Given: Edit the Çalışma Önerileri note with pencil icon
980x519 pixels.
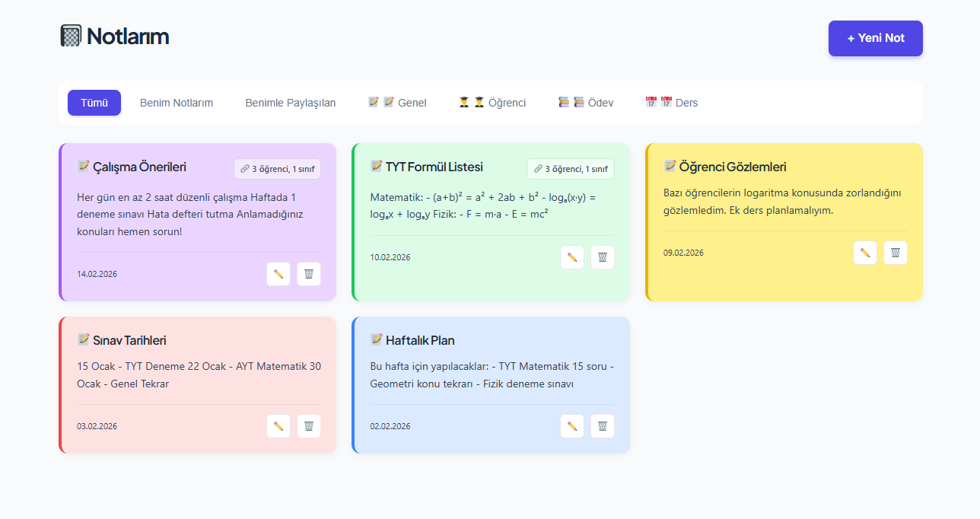Looking at the screenshot, I should (x=278, y=274).
